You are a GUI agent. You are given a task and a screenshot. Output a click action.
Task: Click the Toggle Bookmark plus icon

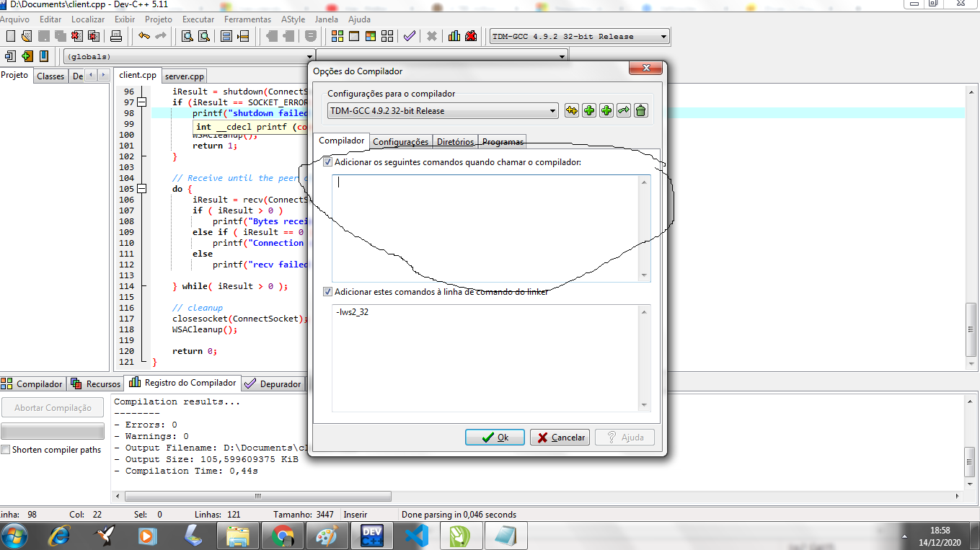(x=27, y=56)
